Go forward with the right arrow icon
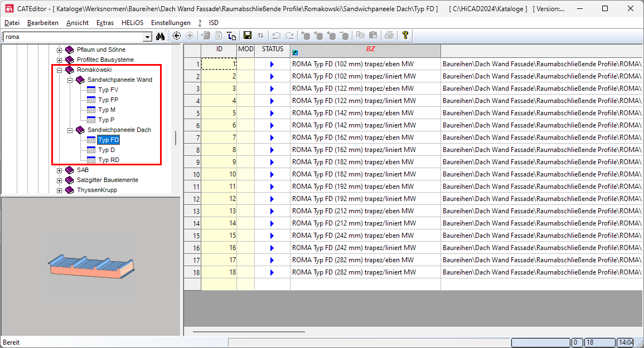This screenshot has height=348, width=644. coord(190,36)
